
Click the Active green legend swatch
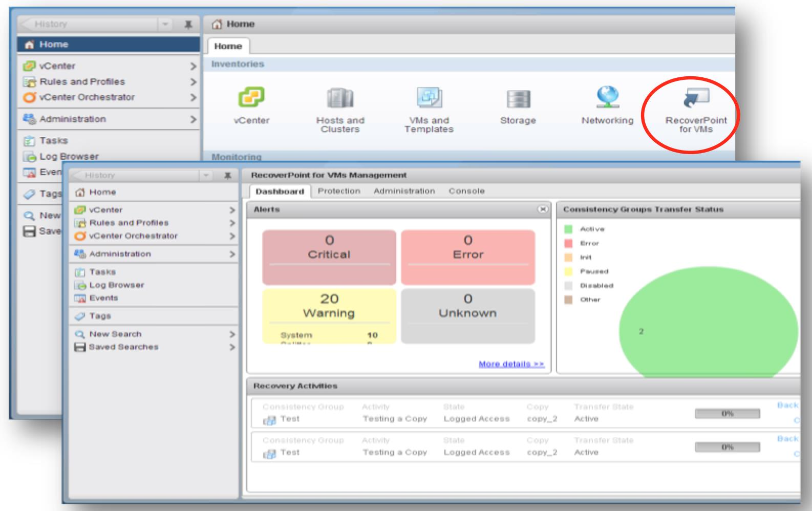pos(568,229)
